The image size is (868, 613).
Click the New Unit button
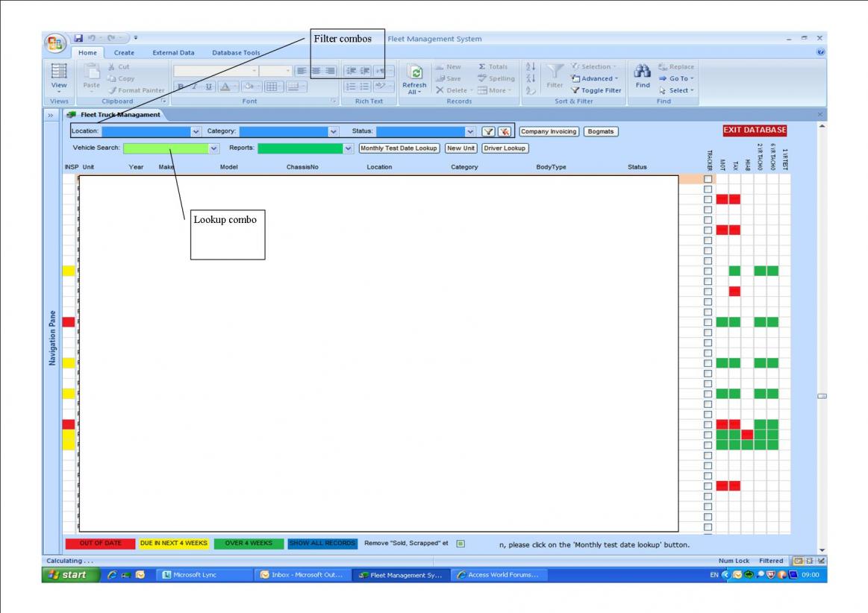[460, 148]
